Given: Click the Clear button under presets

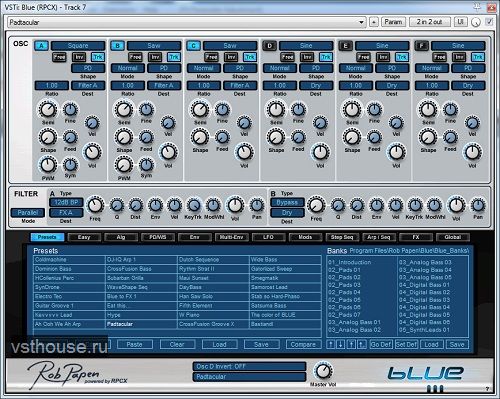Looking at the screenshot, I should click(x=177, y=344).
